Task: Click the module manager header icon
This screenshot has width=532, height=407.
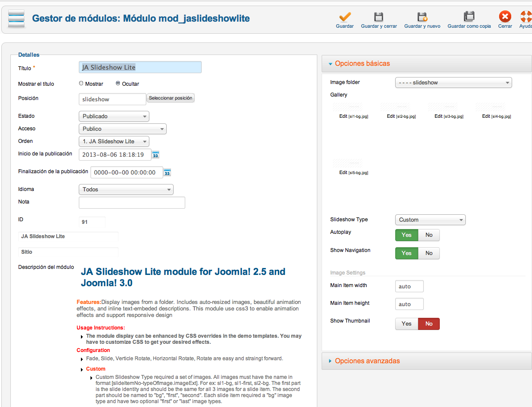Action: pyautogui.click(x=16, y=19)
